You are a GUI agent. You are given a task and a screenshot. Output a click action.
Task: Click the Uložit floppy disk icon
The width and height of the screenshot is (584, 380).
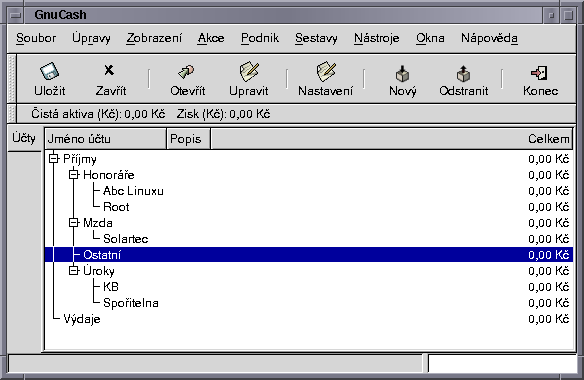pyautogui.click(x=49, y=71)
